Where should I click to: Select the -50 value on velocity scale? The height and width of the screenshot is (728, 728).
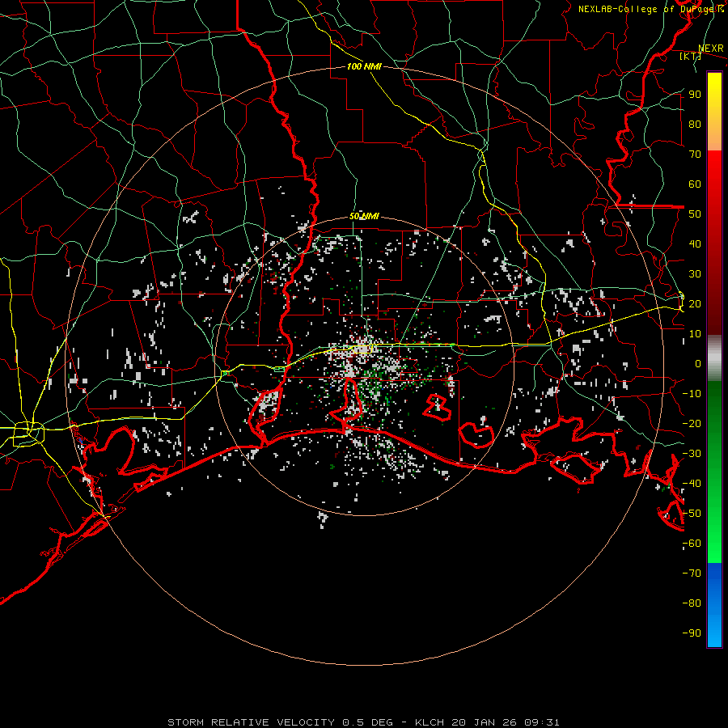click(692, 514)
